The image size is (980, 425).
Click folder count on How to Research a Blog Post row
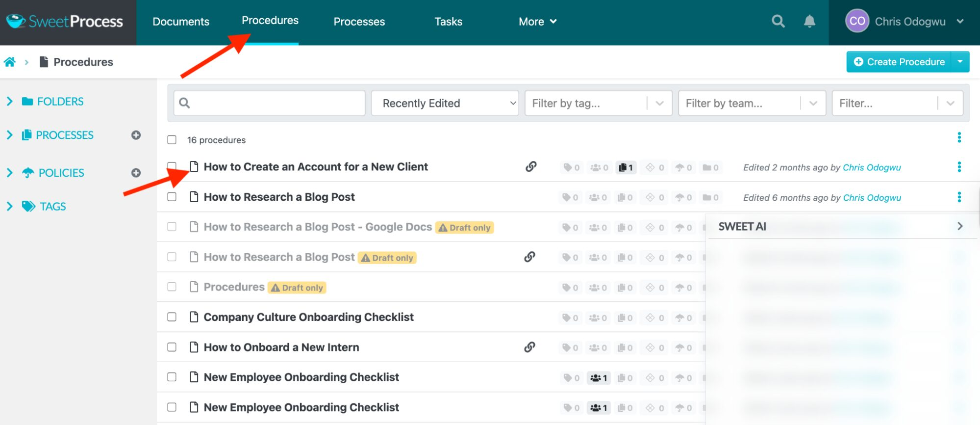point(710,197)
